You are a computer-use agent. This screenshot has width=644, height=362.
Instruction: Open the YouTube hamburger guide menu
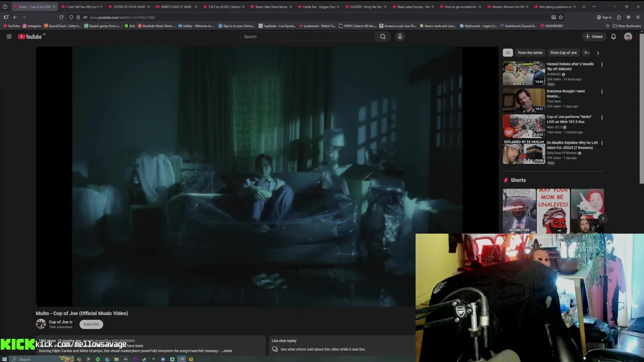pyautogui.click(x=9, y=36)
